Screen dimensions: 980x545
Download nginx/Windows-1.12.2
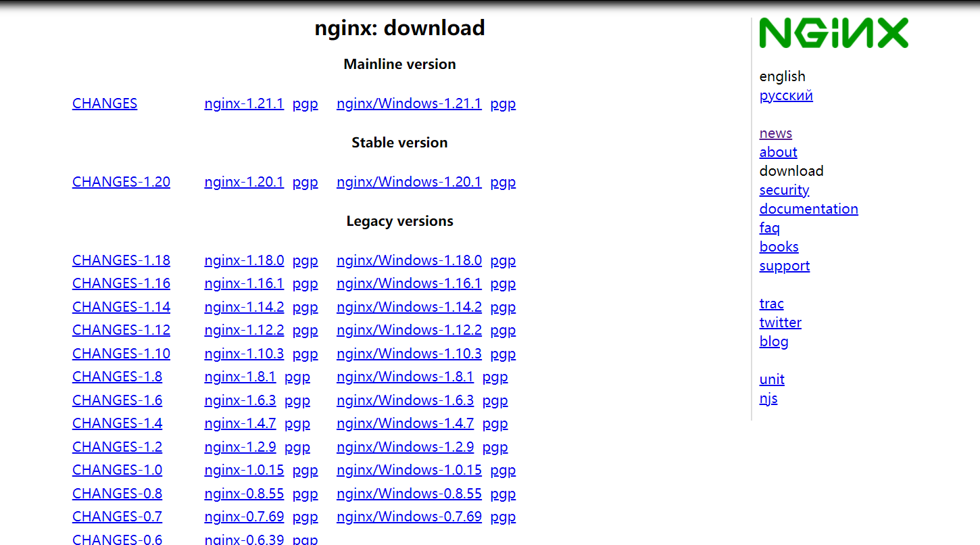409,330
